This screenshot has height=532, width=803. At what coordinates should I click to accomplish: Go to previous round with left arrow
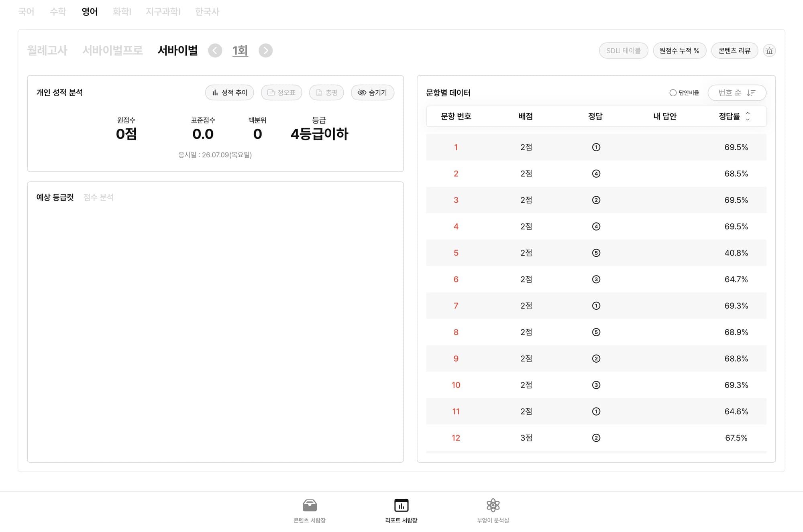(x=215, y=51)
